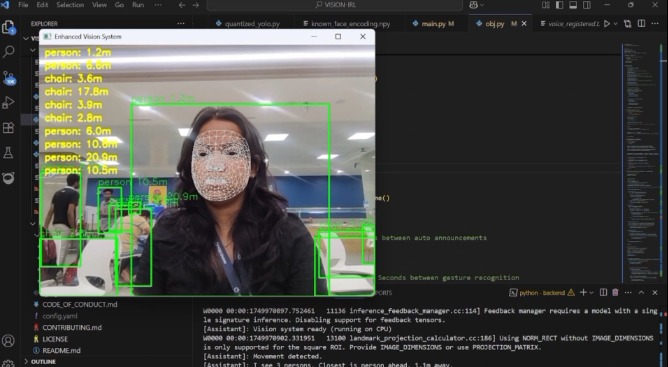
Task: Collapse the VISION-IRL root folder in Explorer
Action: [27, 38]
